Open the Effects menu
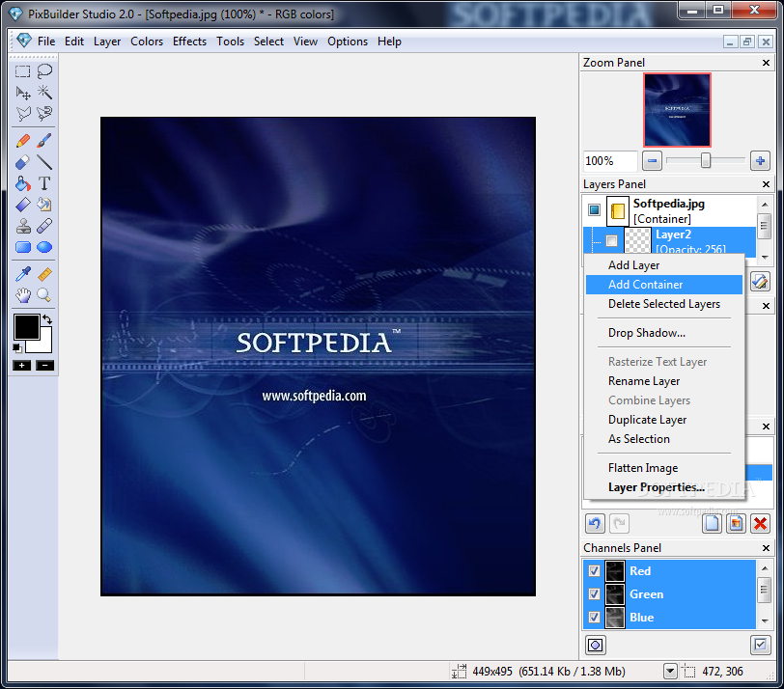Viewport: 784px width, 689px height. pos(189,41)
